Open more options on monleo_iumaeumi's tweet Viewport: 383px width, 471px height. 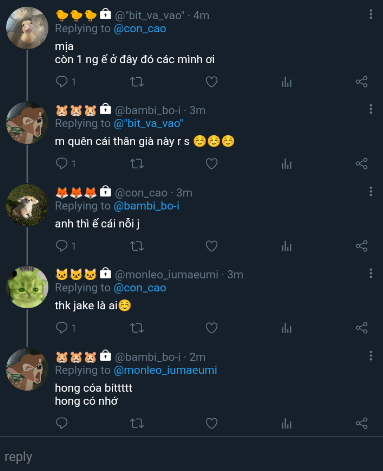pos(371,273)
